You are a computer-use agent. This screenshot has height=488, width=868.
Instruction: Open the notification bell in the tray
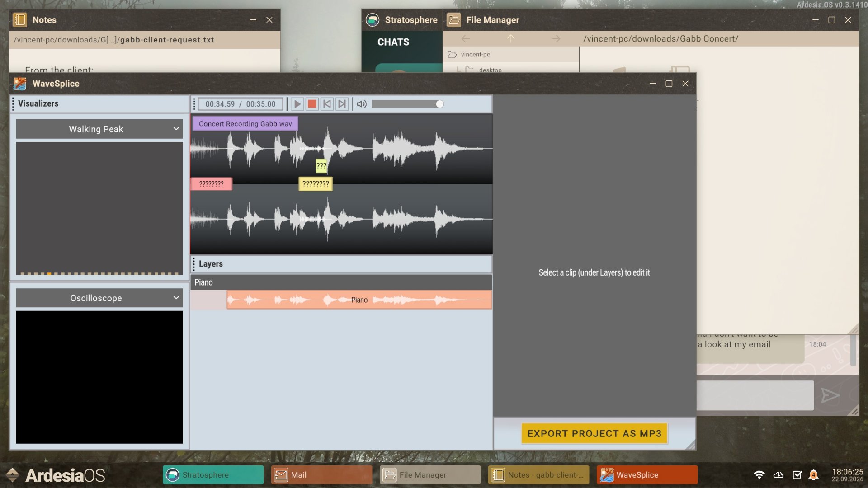[x=813, y=475]
